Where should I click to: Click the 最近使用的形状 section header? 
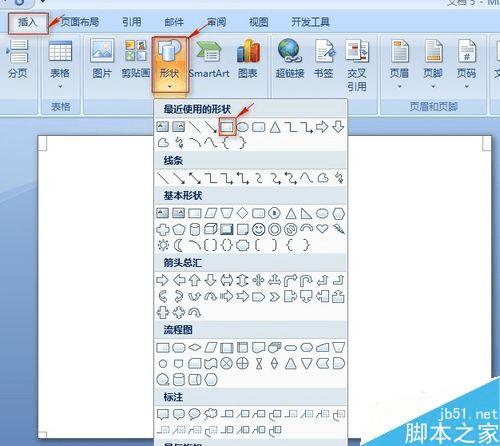197,109
